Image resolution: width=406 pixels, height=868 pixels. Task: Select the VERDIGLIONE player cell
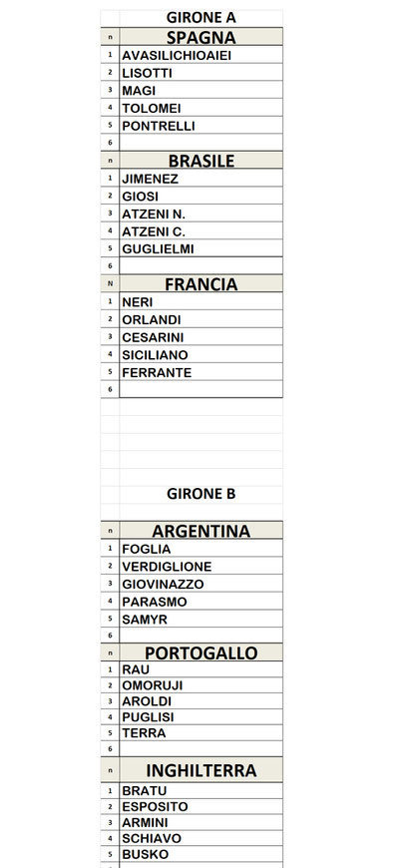[201, 567]
